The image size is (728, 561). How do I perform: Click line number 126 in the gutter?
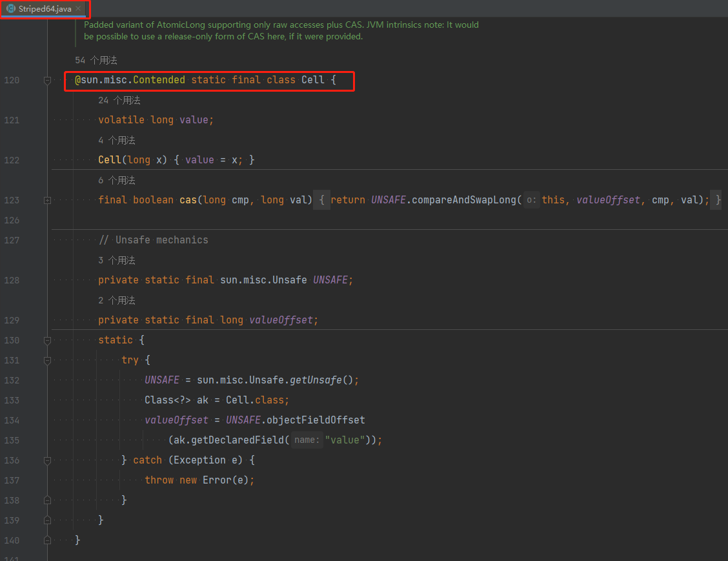[x=12, y=220]
